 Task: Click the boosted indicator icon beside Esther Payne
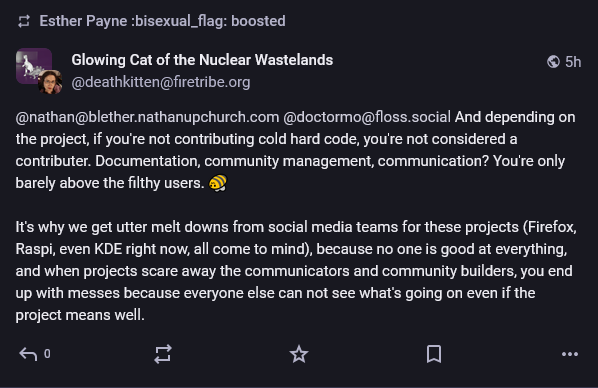(24, 21)
